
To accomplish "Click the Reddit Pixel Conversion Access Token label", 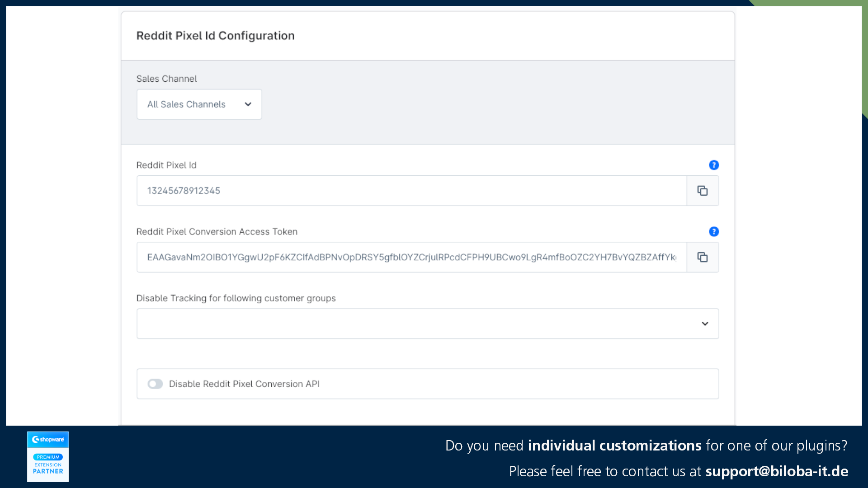I will click(x=217, y=231).
